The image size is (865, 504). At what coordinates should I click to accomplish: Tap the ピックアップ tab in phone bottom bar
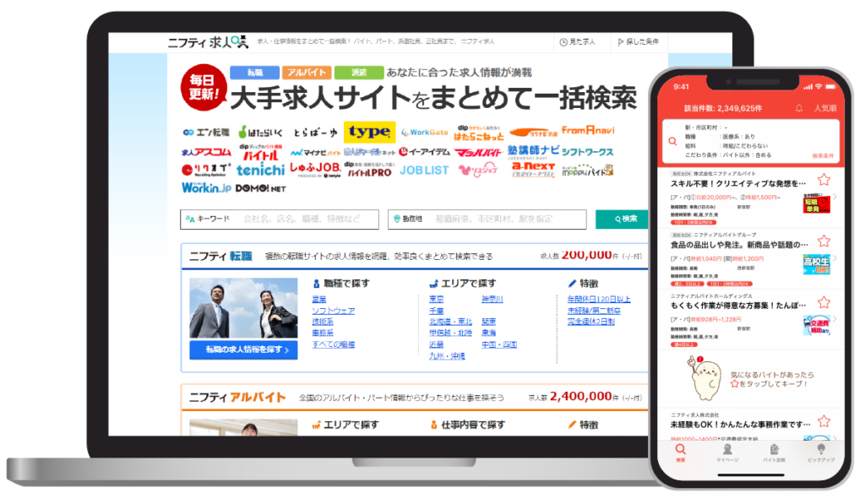(x=821, y=453)
